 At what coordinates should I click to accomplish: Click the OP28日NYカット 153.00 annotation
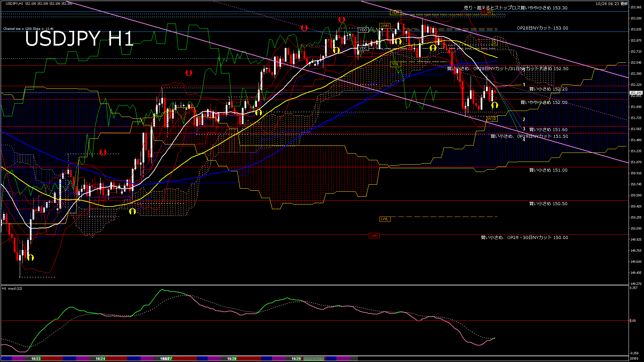542,28
